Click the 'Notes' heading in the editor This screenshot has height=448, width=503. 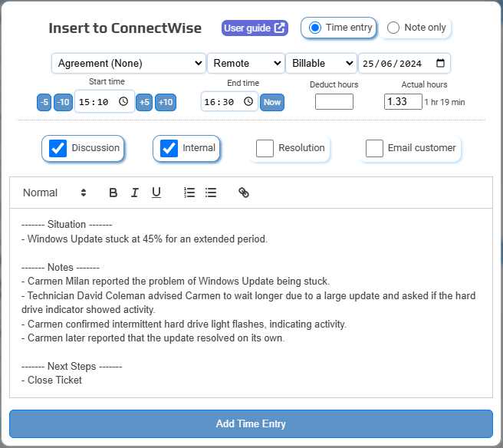point(61,267)
